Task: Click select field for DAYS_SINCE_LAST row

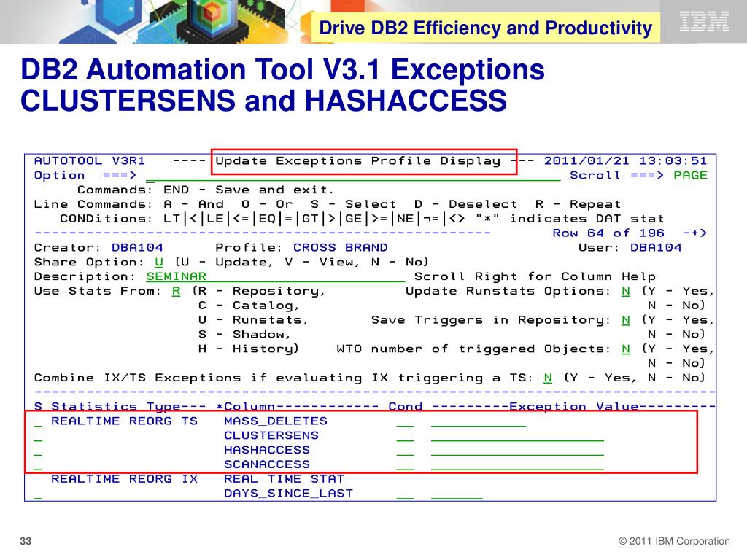Action: [38, 494]
